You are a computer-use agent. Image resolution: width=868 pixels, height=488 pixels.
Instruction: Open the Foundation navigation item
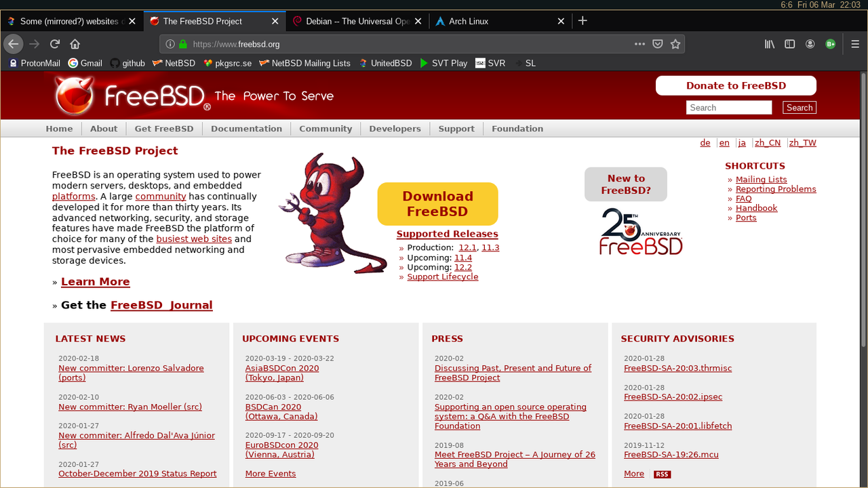click(517, 129)
